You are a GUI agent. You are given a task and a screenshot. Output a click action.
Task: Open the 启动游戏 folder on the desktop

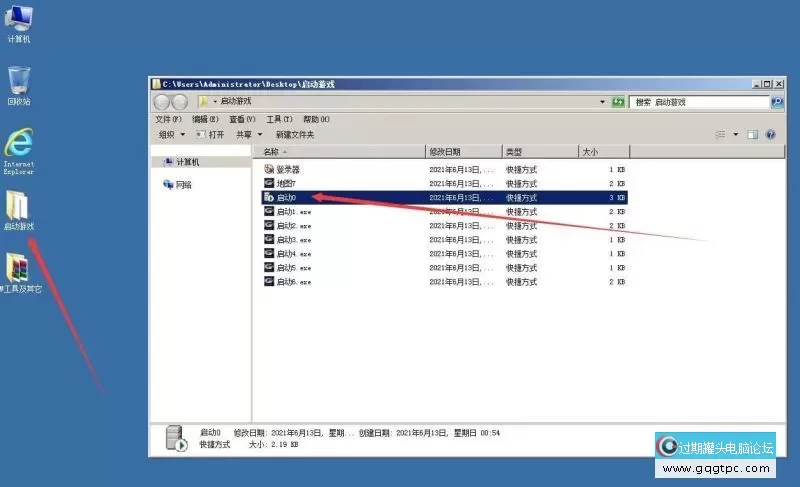click(x=19, y=207)
